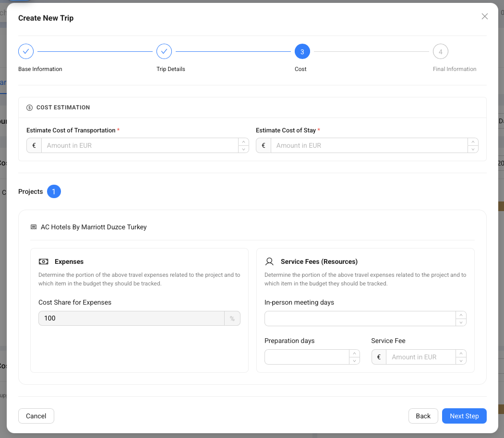Click the Cost Share for Expenses label
The image size is (504, 438).
coord(75,302)
